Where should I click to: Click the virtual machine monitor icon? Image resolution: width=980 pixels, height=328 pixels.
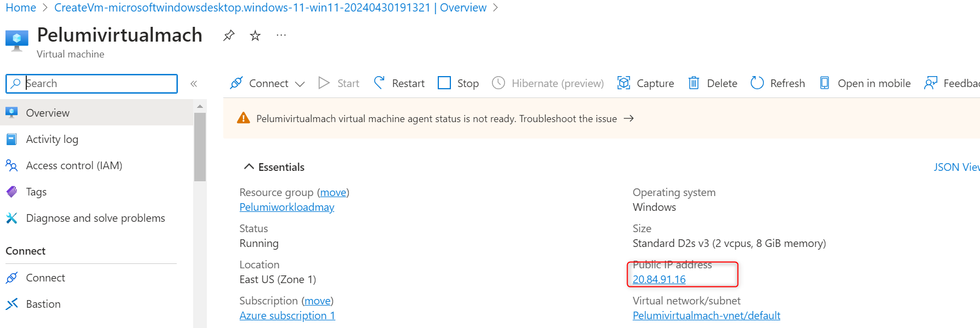[x=16, y=41]
